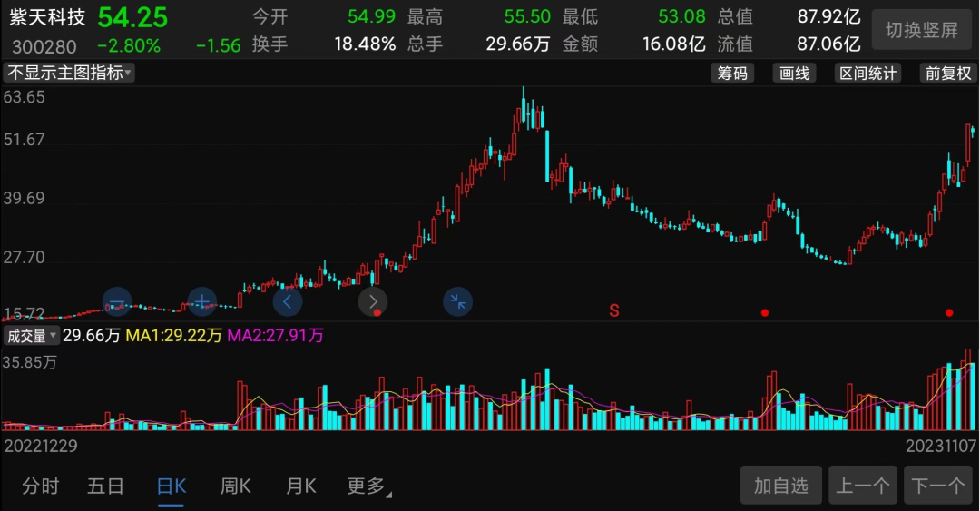Click total volume 29.66万 in header

pyautogui.click(x=518, y=44)
